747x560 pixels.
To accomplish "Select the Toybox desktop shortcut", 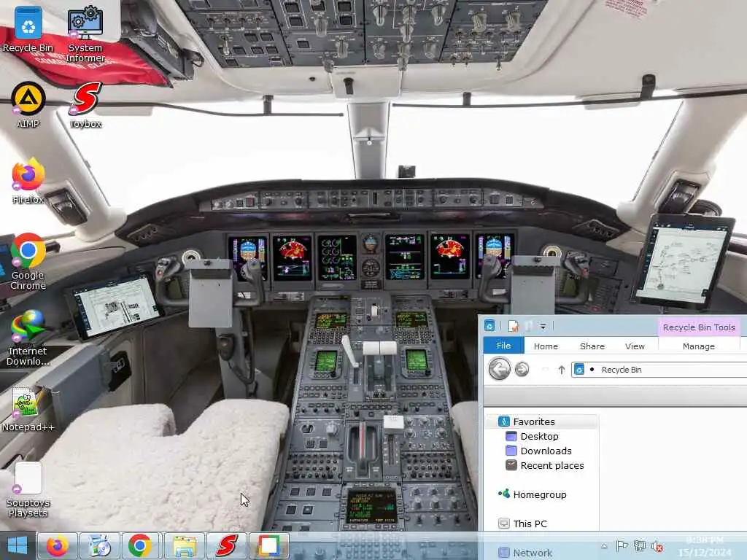I will coord(85,105).
